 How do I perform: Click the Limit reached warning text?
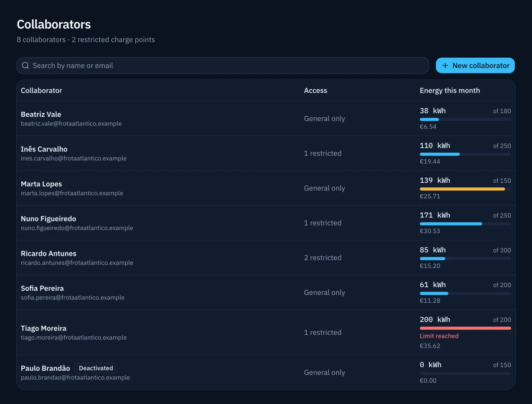click(439, 336)
